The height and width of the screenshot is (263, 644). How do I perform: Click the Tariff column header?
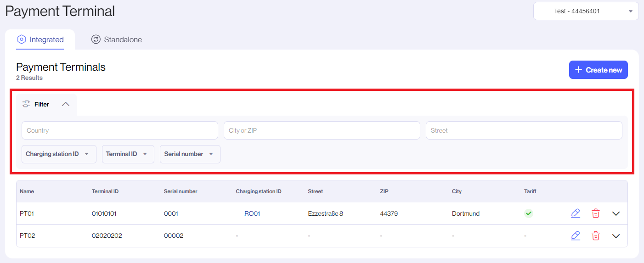pyautogui.click(x=530, y=191)
